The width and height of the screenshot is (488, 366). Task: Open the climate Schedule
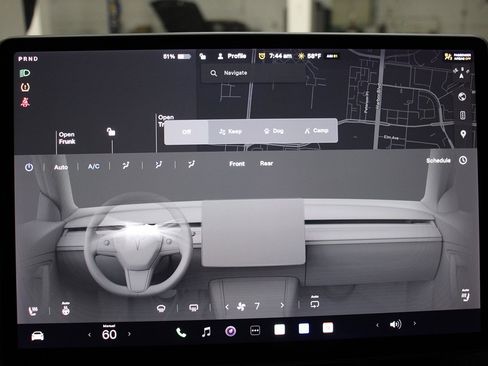click(438, 161)
